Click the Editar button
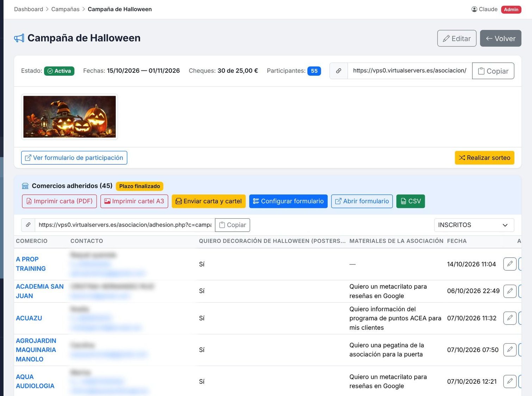 click(457, 38)
